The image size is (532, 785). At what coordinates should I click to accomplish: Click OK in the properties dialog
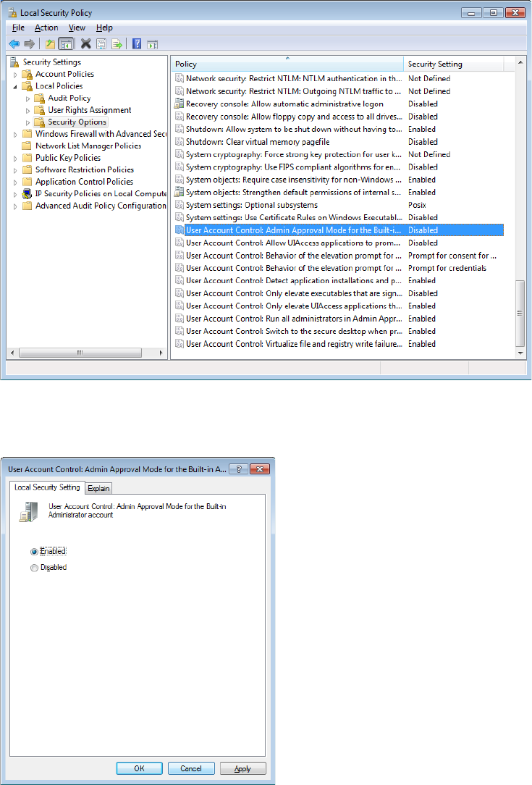[x=139, y=768]
